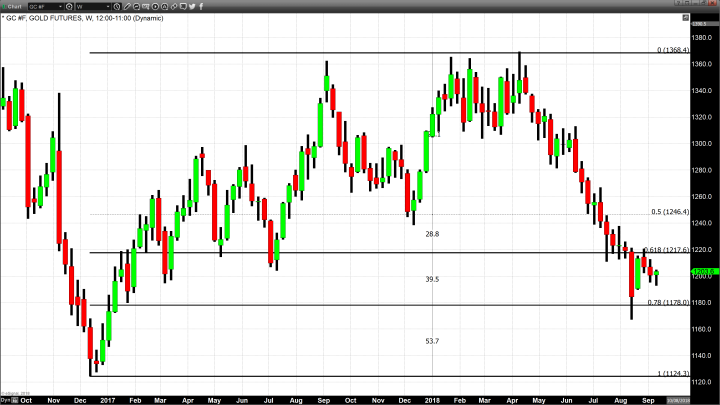This screenshot has width=720, height=405.
Task: Click the W interval input field
Action: 88,6
